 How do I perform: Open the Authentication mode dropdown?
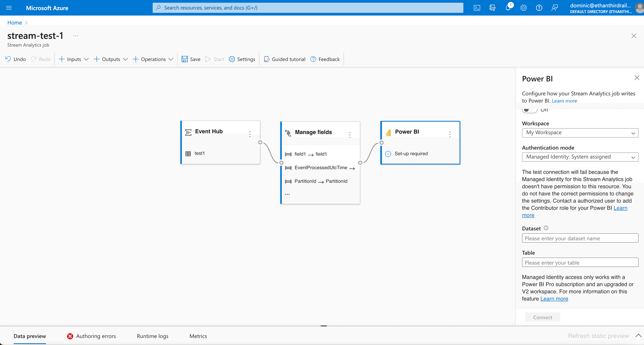[x=580, y=157]
